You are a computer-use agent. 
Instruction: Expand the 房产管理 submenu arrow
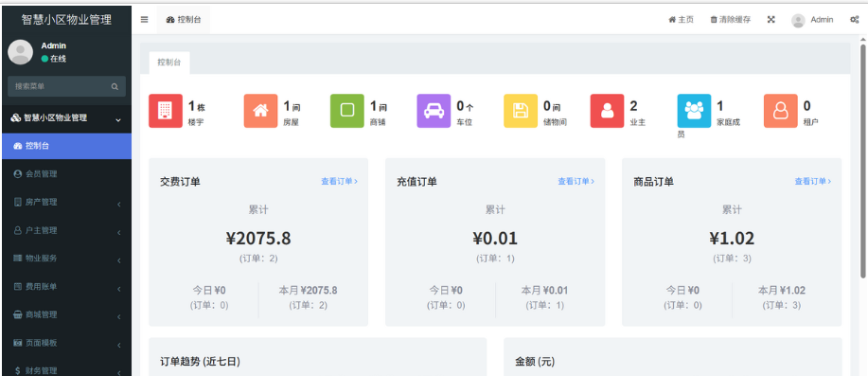(x=119, y=205)
